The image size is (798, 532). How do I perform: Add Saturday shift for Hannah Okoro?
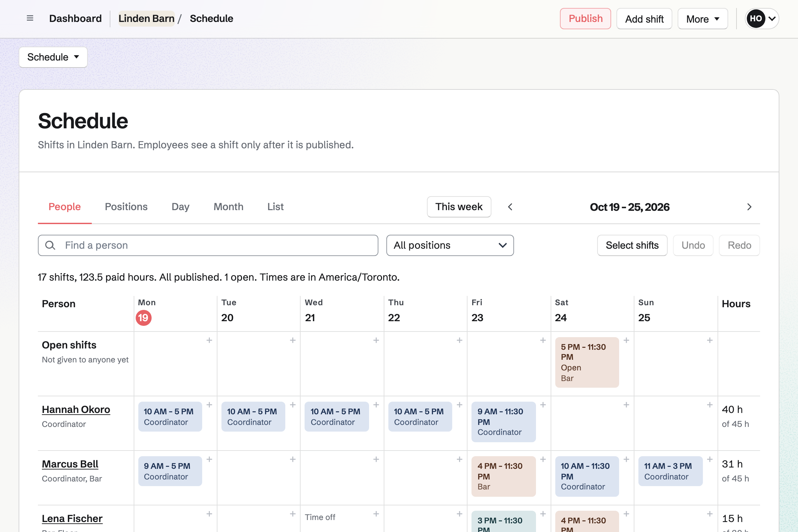(x=626, y=405)
